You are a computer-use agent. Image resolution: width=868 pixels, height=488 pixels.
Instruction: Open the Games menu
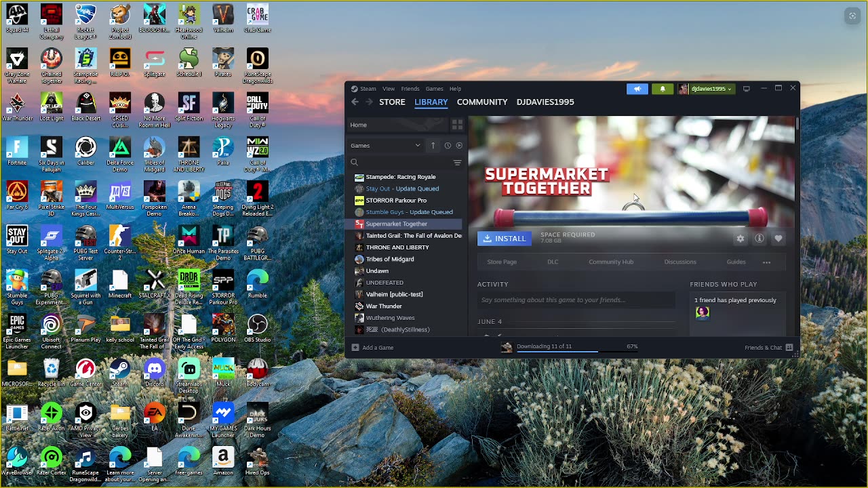[x=435, y=89]
